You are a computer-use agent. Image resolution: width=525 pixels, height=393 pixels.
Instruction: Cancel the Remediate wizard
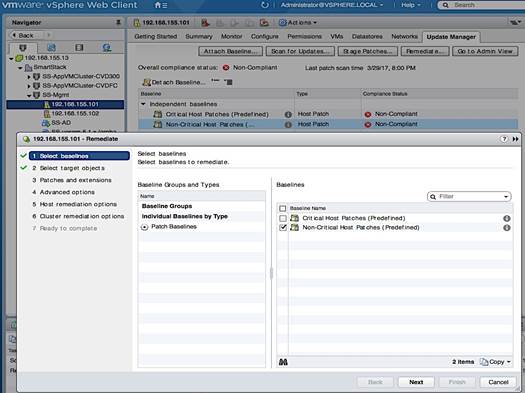pyautogui.click(x=498, y=382)
